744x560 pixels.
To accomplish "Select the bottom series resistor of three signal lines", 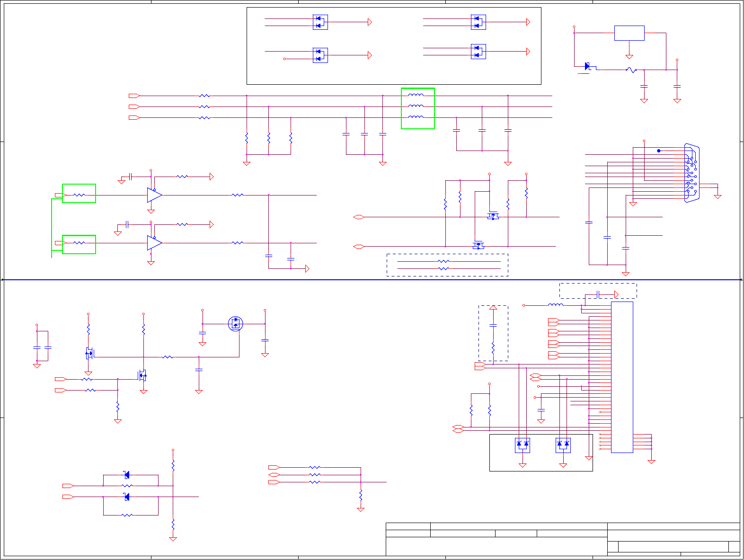I will tap(204, 118).
